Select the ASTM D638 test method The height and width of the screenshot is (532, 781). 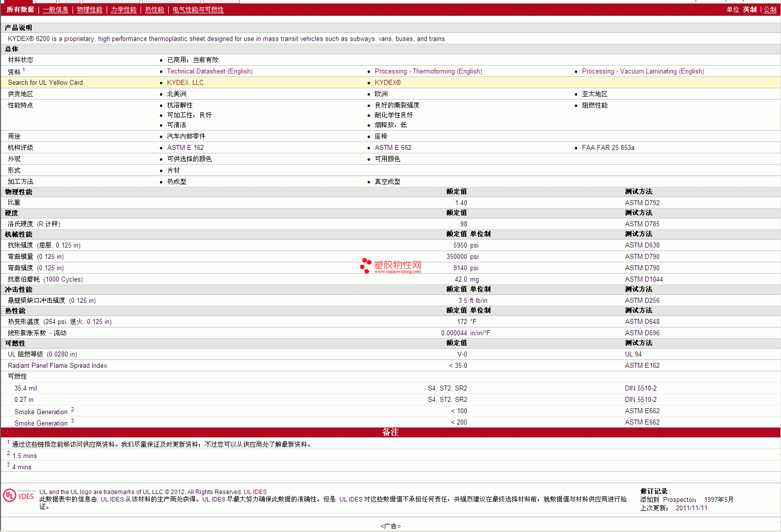point(642,245)
